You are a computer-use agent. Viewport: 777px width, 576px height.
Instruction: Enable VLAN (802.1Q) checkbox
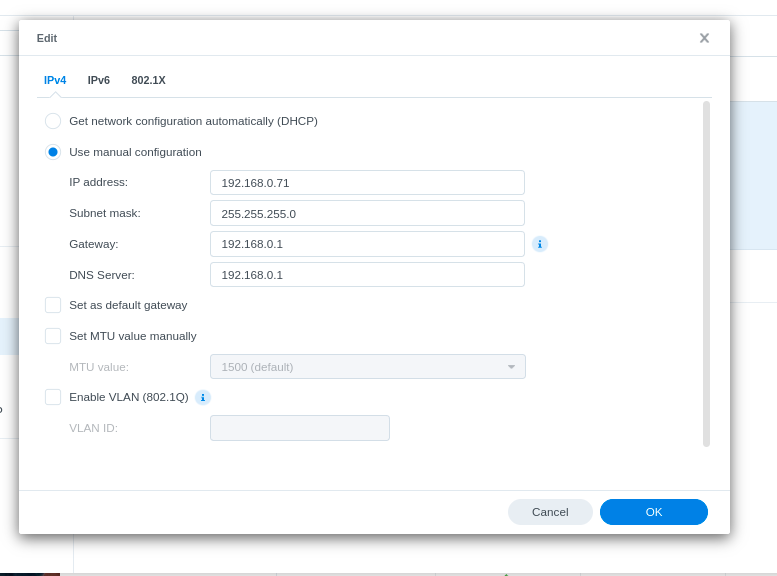pyautogui.click(x=53, y=397)
